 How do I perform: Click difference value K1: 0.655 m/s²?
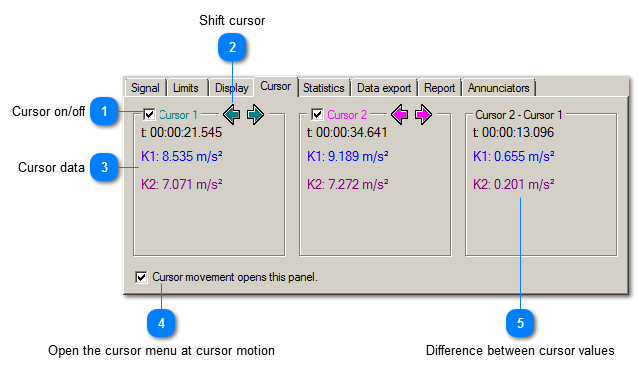tap(513, 156)
